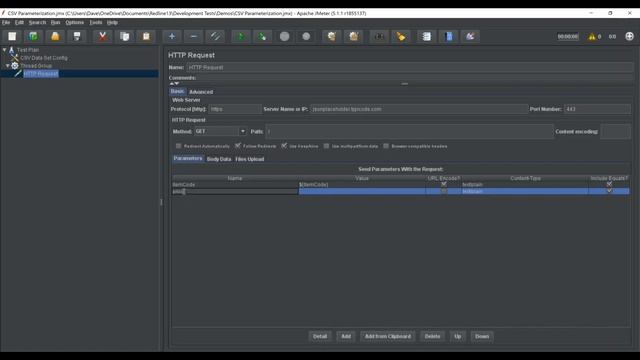Select the Test Plan tree item
Viewport: 640px width, 360px height.
28,50
